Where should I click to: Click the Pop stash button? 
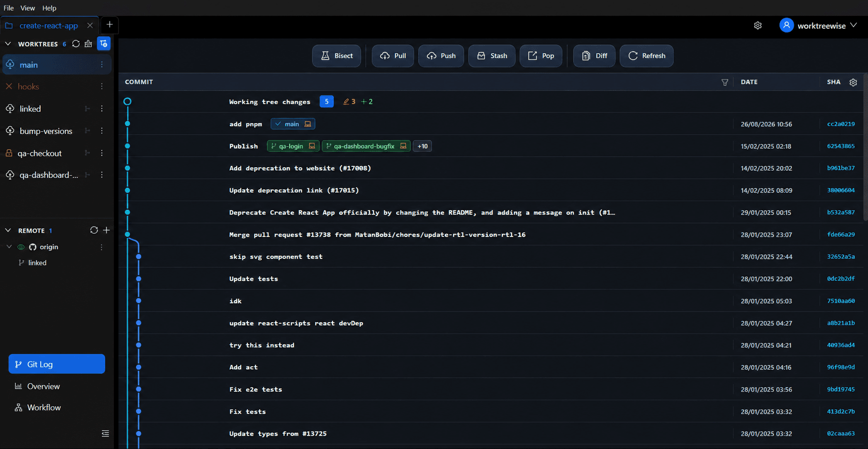pyautogui.click(x=541, y=56)
